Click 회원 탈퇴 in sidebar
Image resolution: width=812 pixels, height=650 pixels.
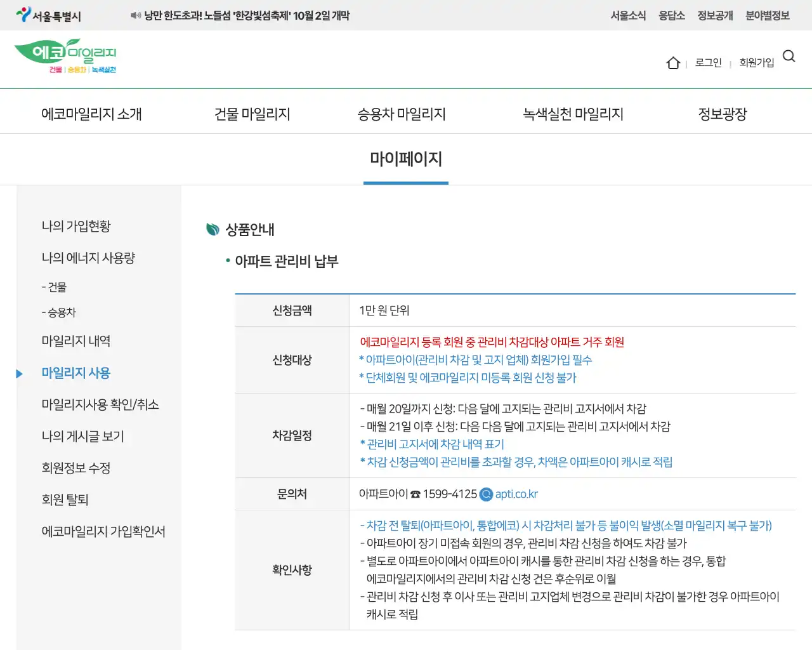coord(65,500)
